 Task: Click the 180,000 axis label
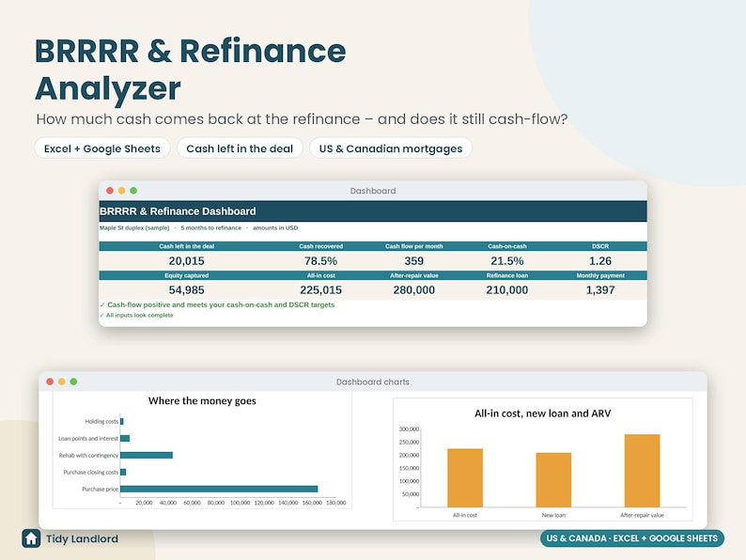tap(336, 503)
